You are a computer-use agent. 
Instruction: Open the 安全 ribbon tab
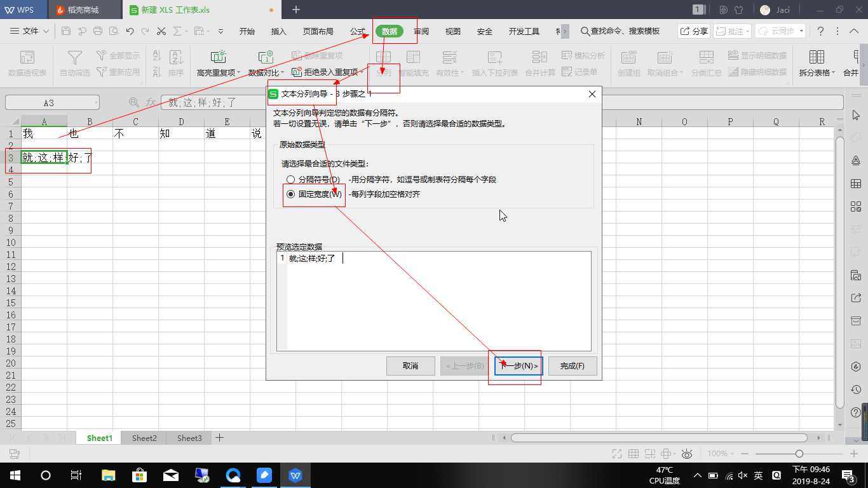(485, 32)
